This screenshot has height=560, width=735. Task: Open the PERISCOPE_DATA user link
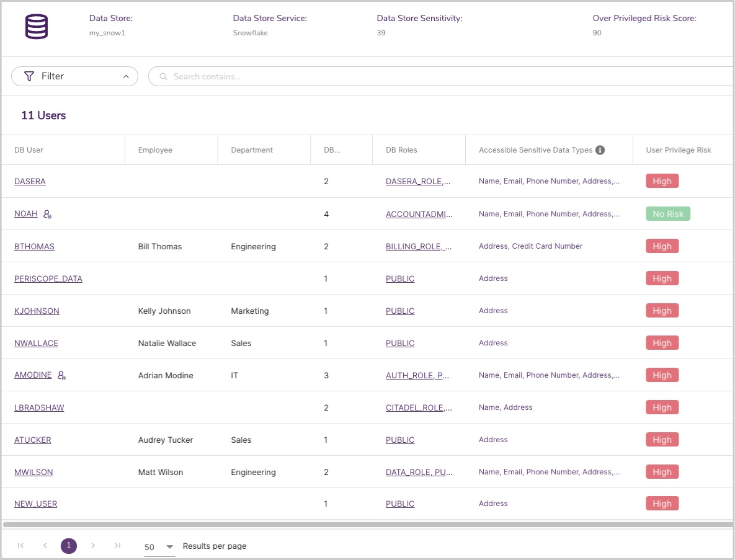coord(48,278)
